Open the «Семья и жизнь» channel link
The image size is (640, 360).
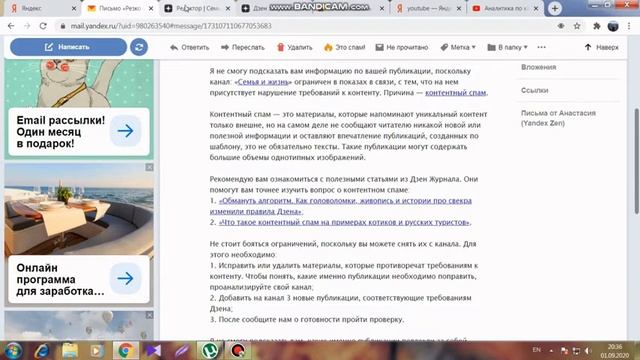click(x=262, y=82)
